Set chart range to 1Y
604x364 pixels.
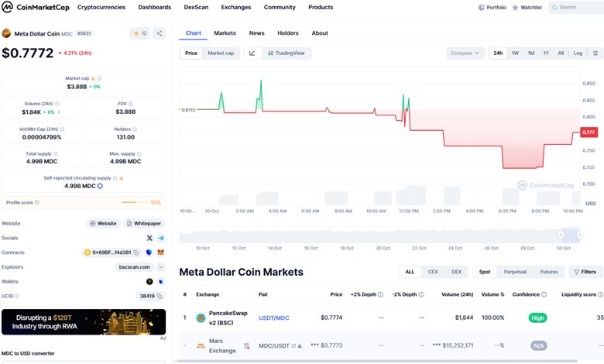tap(546, 53)
